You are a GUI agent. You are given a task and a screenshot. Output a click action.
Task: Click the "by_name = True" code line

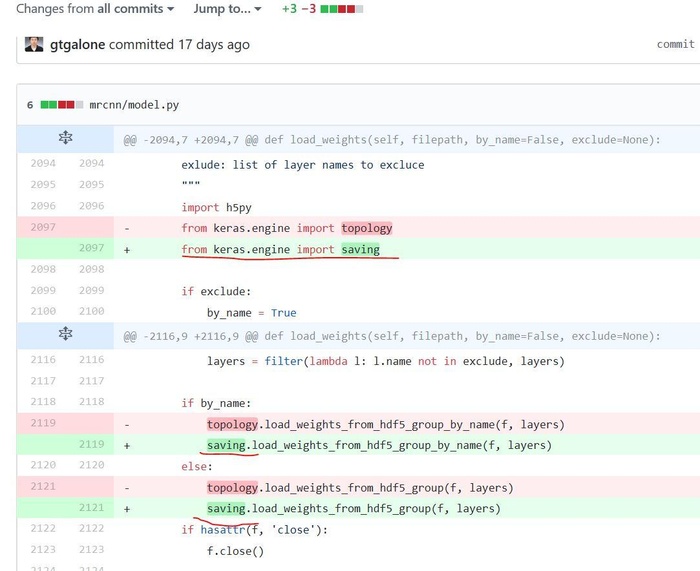[x=252, y=313]
